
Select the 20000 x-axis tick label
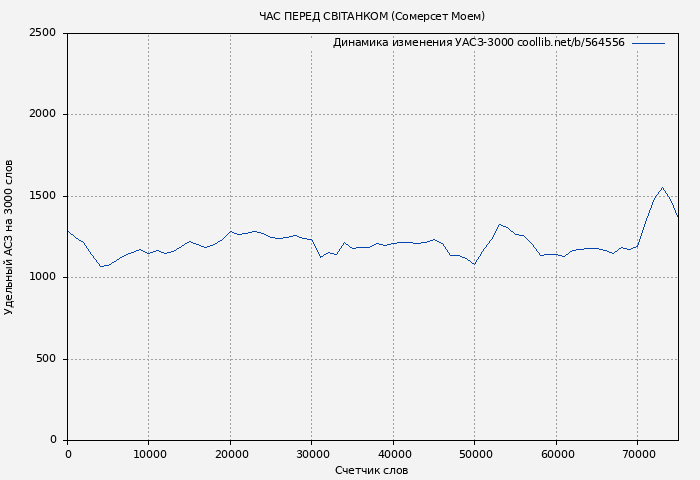tap(230, 454)
